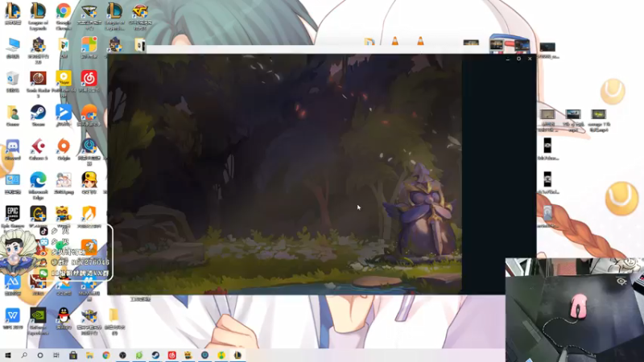Image resolution: width=644 pixels, height=362 pixels.
Task: Select the QQ penguin desktop icon
Action: 64,315
